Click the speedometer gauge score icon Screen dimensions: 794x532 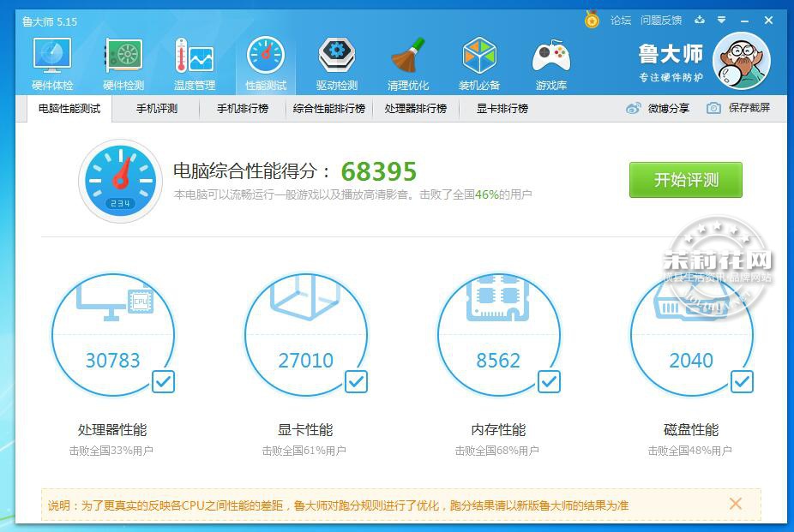pyautogui.click(x=121, y=181)
